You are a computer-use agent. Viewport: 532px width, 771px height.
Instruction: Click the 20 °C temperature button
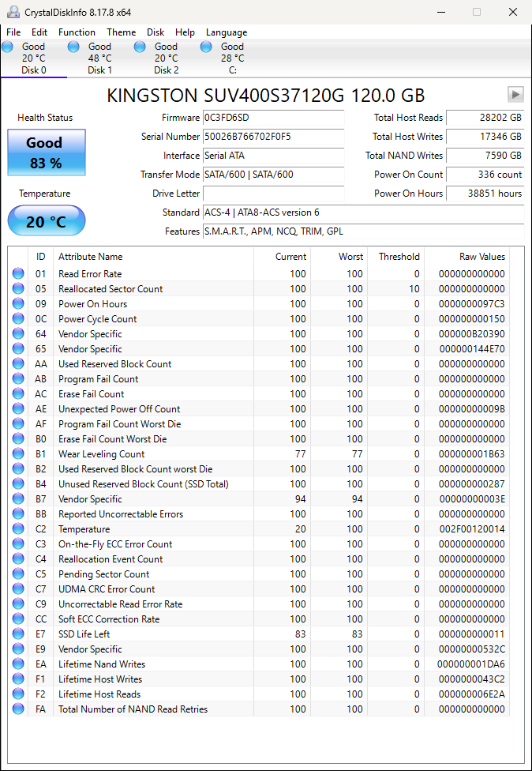[46, 221]
